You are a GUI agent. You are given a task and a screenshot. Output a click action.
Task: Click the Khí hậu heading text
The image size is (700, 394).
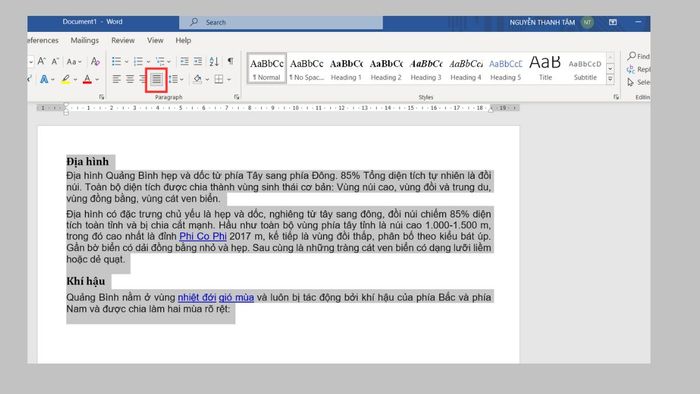[x=86, y=281]
